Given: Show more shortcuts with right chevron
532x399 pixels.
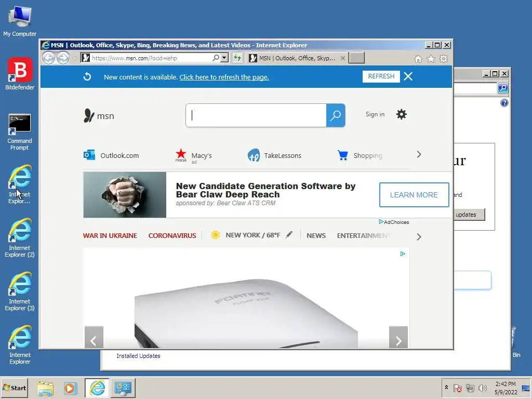Looking at the screenshot, I should click(419, 155).
